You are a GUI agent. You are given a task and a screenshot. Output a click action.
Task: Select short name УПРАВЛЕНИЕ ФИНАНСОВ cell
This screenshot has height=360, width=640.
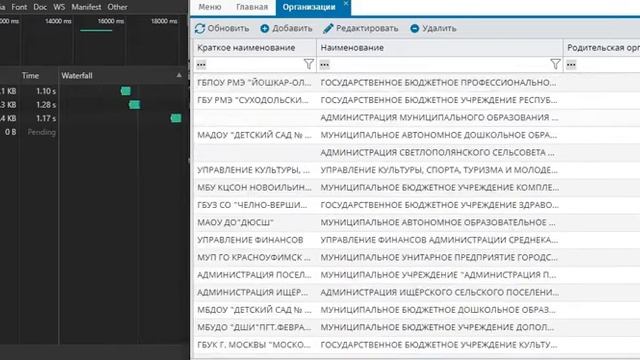[255, 240]
